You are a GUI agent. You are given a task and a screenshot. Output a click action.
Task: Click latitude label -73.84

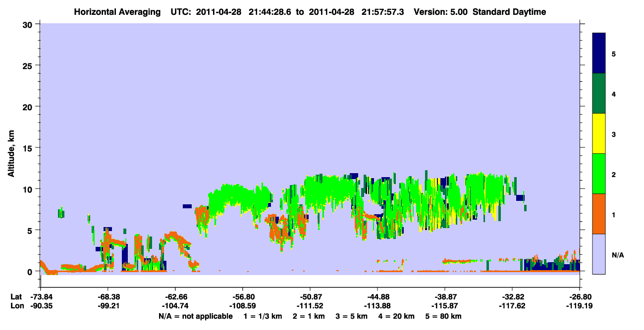(x=41, y=297)
